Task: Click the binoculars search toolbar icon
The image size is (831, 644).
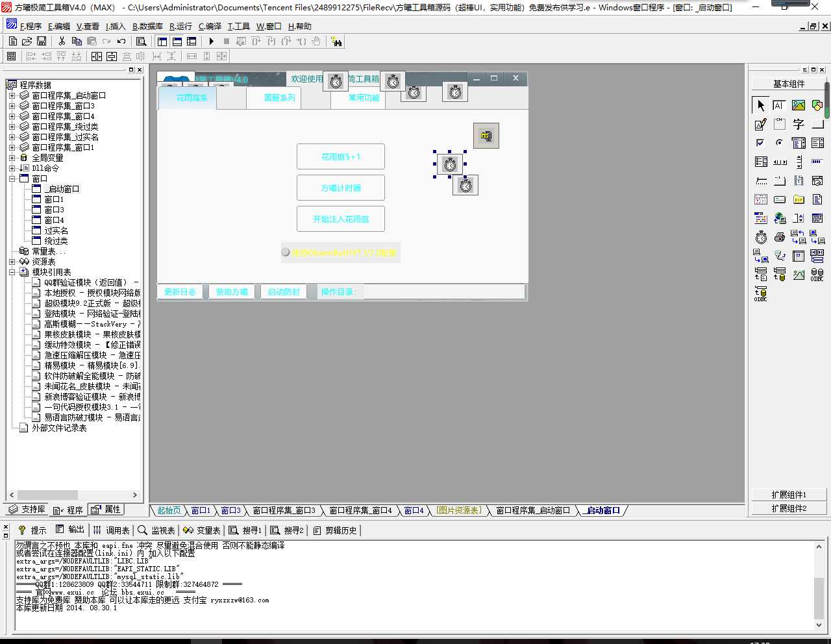Action: (x=336, y=41)
